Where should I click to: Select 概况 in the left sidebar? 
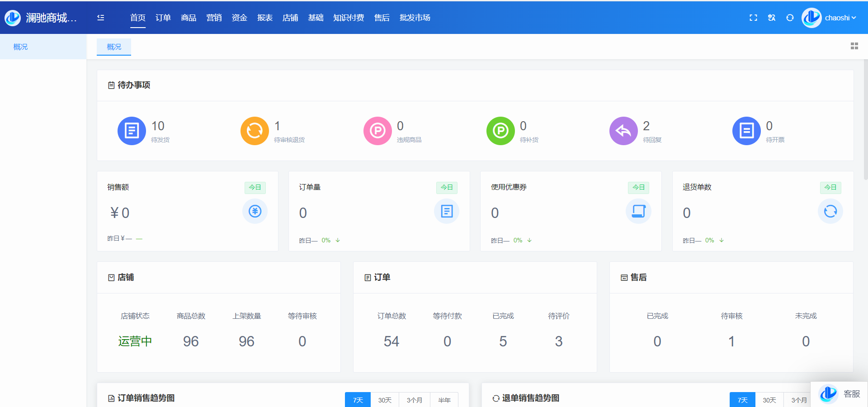coord(21,47)
